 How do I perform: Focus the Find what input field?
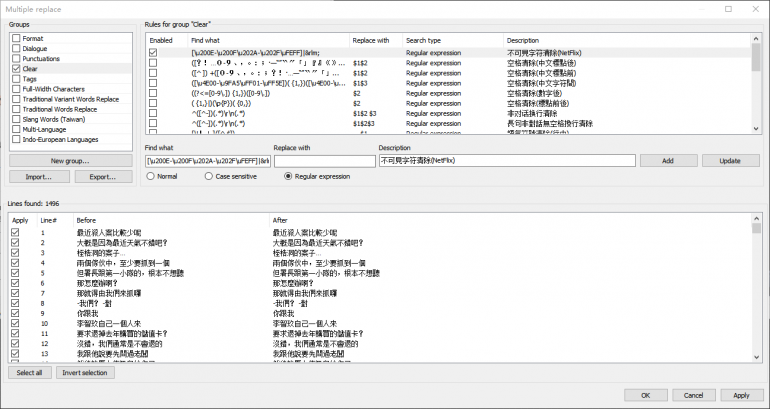(208, 161)
